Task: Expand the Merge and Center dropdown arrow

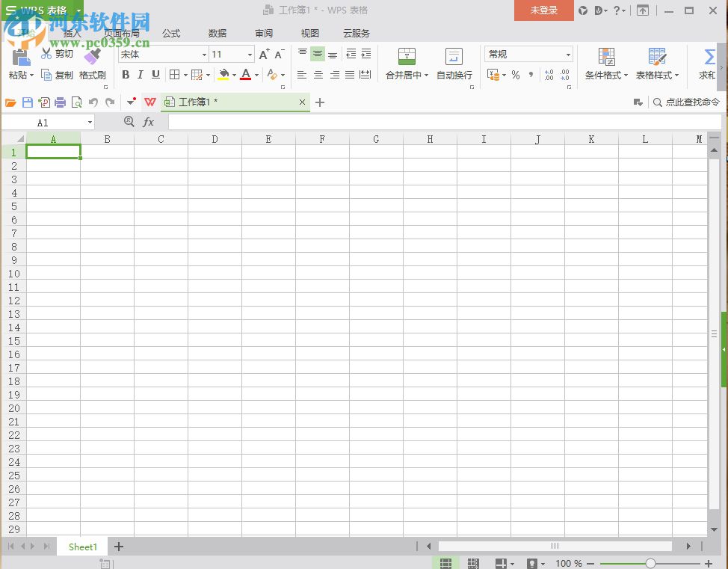Action: [x=426, y=76]
